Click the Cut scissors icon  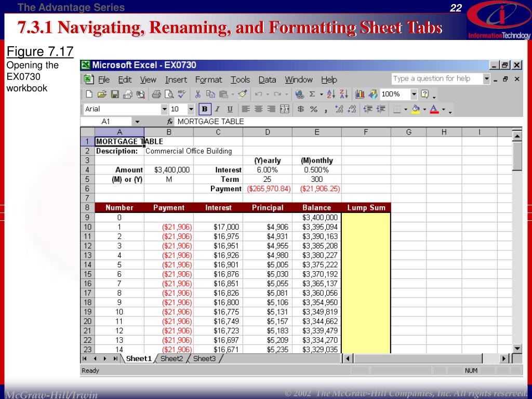[198, 95]
